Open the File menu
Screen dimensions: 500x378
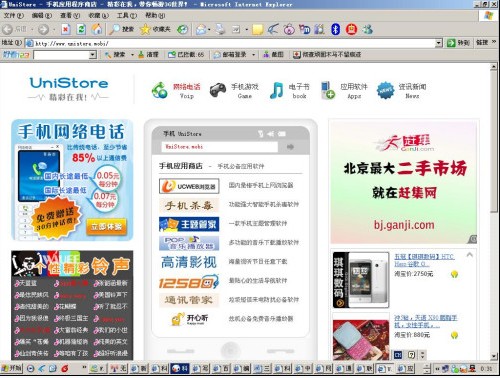13,15
